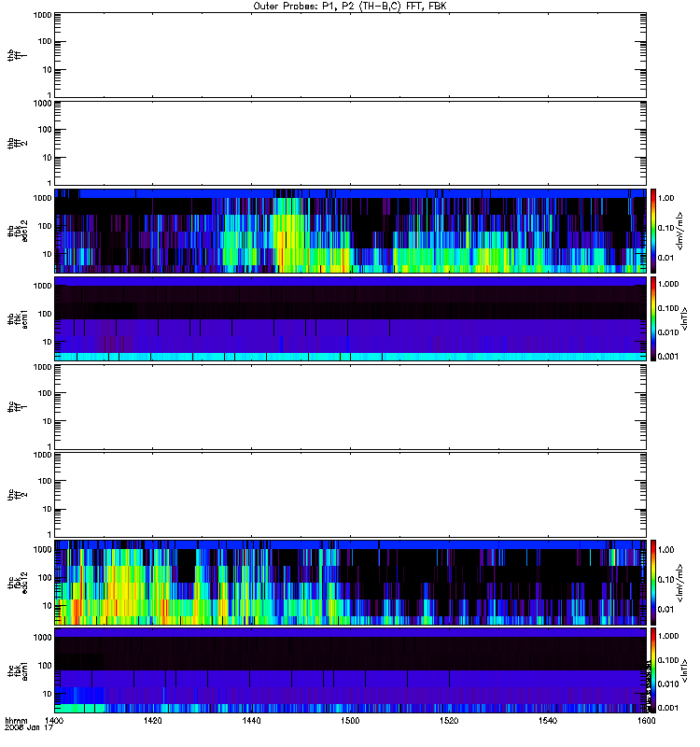Click the 1.00 value on thb edc12 color bar
This screenshot has height=747, width=700.
click(665, 198)
